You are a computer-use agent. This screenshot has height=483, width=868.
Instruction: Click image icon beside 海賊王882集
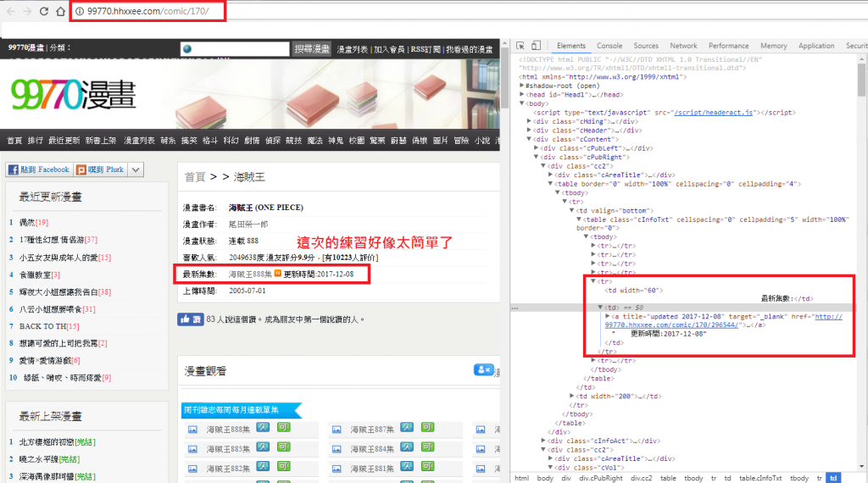(192, 469)
